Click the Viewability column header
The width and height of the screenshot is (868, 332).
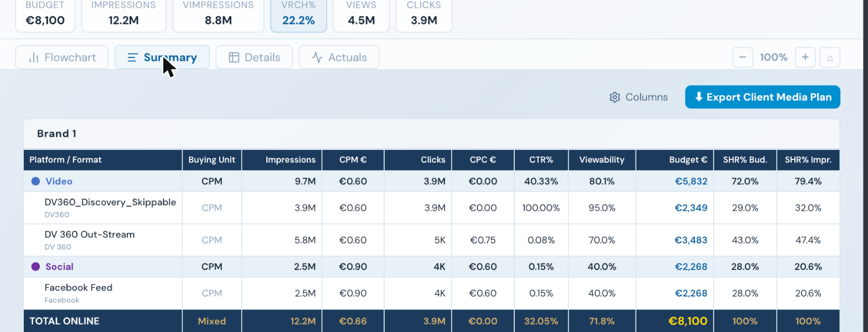point(602,160)
